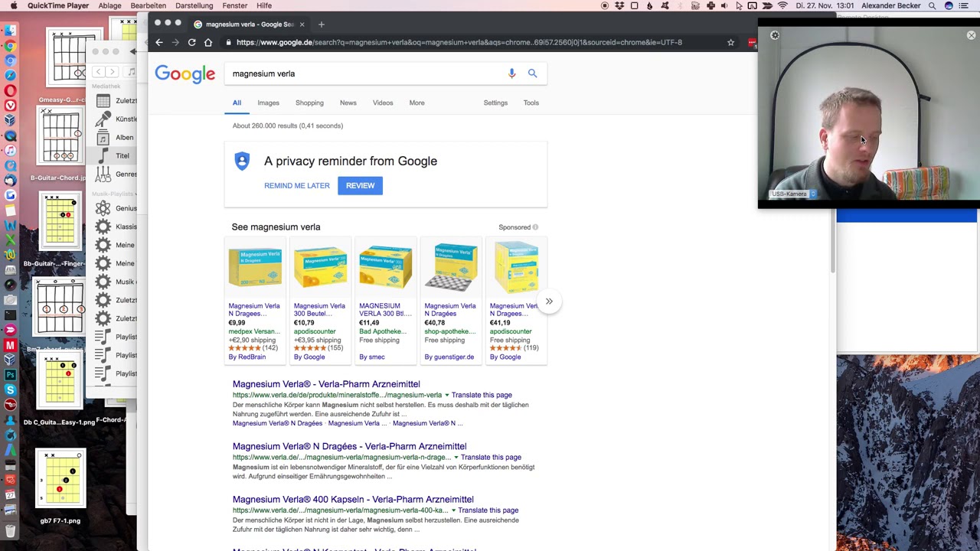Screen dimensions: 980x551
Task: Open Opera from the Dock
Action: pyautogui.click(x=10, y=90)
